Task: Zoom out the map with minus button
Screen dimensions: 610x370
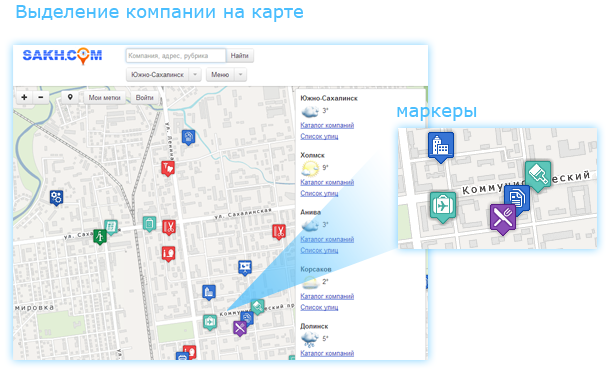Action: [x=41, y=97]
